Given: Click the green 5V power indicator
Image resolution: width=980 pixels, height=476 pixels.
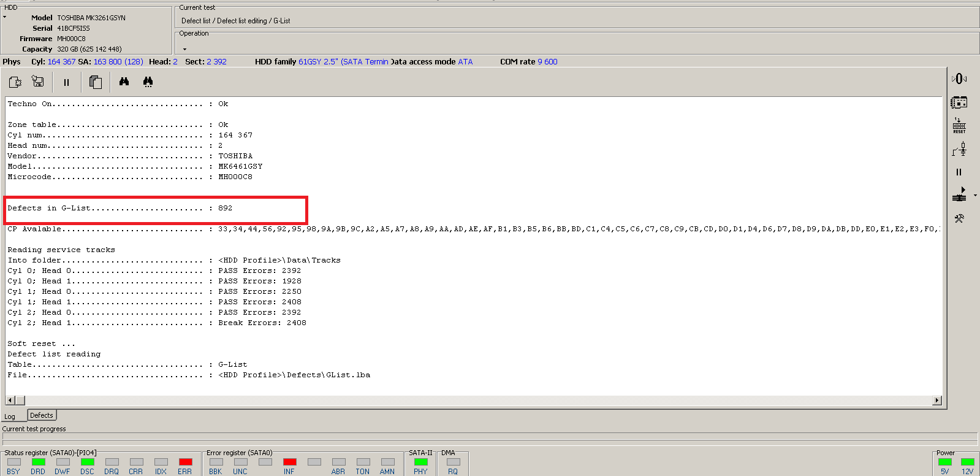Looking at the screenshot, I should pyautogui.click(x=945, y=462).
